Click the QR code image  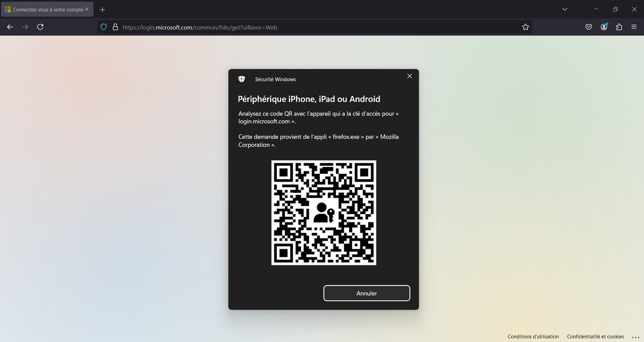324,213
